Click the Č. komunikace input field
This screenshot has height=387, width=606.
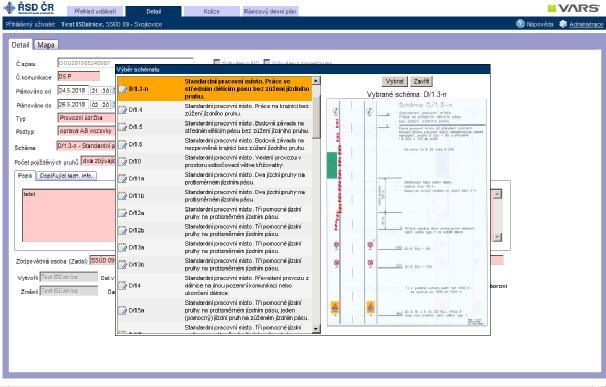[78, 77]
